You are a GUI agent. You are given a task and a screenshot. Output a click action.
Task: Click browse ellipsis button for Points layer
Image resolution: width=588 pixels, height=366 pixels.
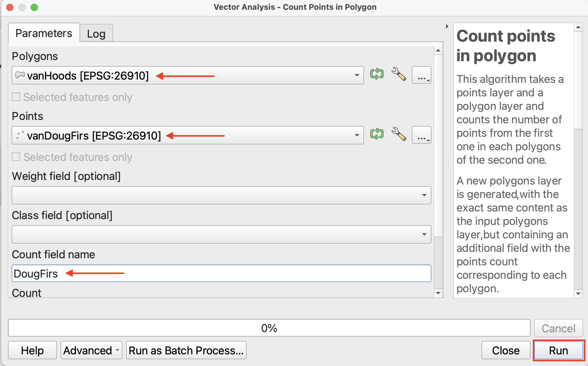421,135
